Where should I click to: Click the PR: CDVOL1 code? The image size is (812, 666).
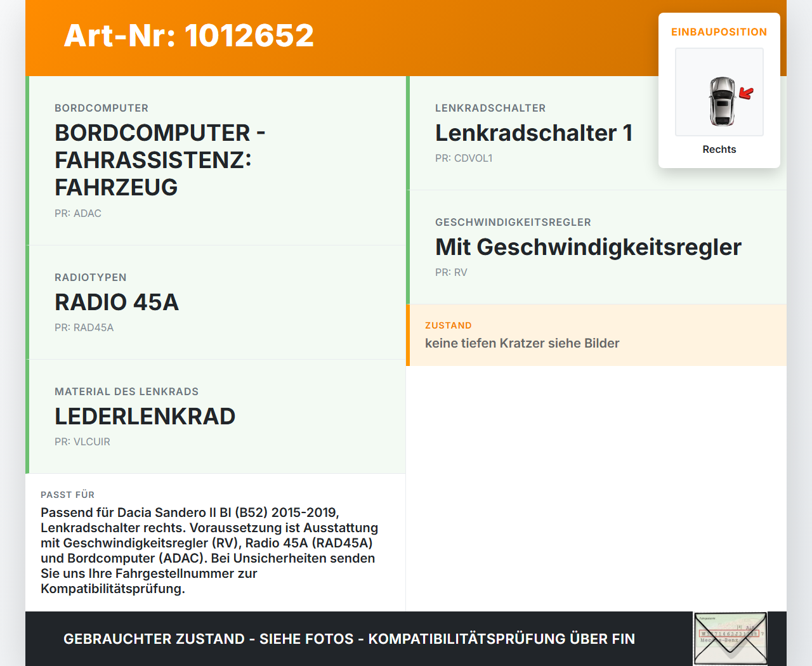click(x=464, y=159)
